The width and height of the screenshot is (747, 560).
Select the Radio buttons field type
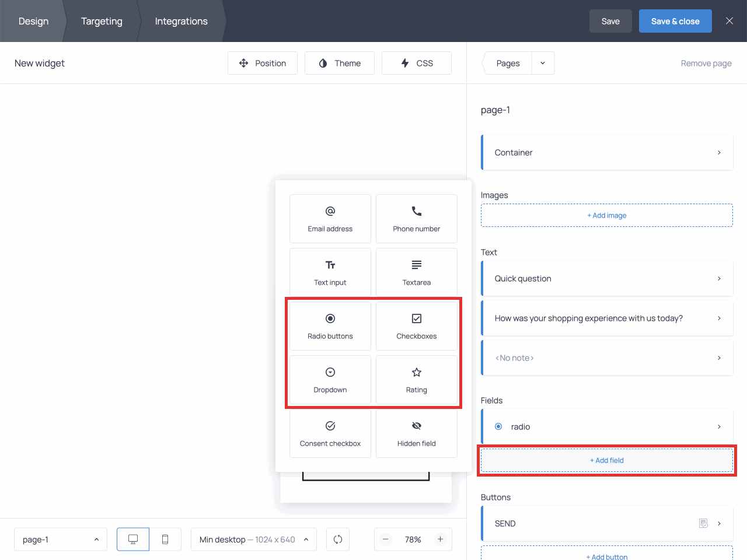(330, 319)
